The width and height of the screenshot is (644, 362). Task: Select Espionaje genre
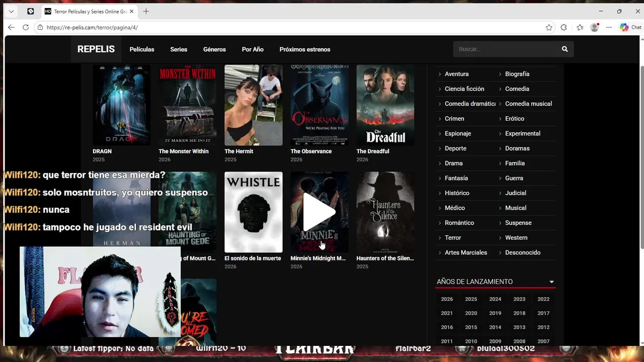(458, 134)
